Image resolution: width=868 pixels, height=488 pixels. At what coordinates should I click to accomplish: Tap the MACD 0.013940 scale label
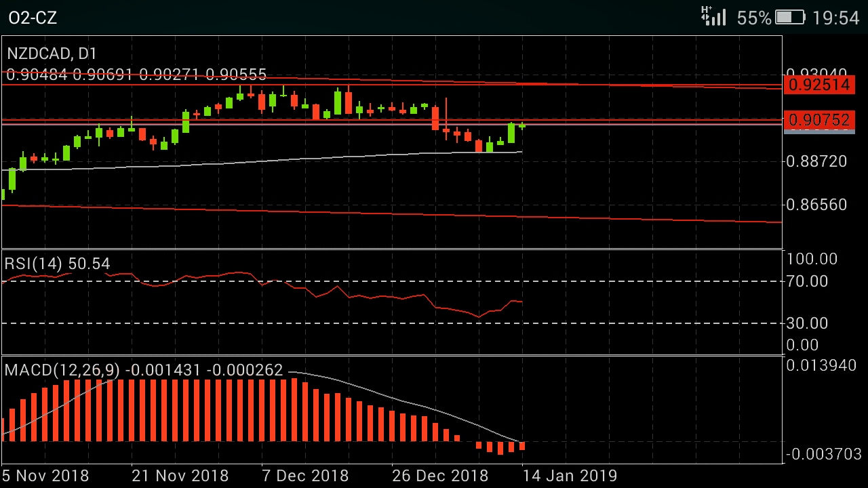(x=821, y=366)
